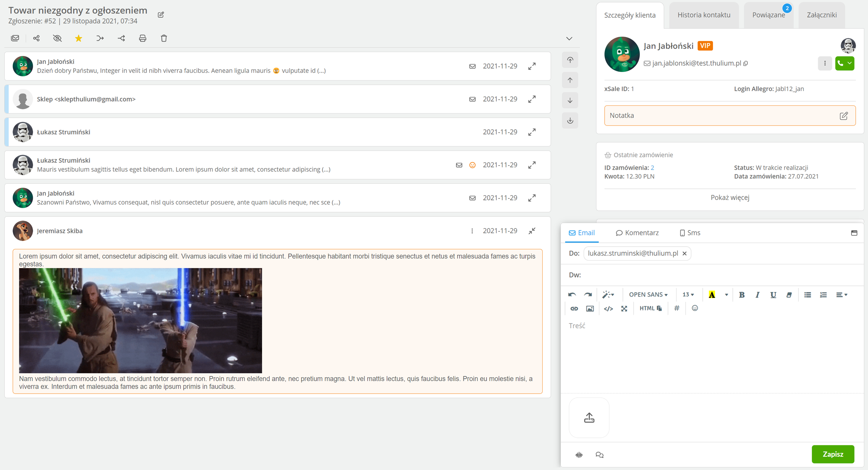Screen dimensions: 868x470
Task: Open customer options three-dot menu
Action: [825, 63]
